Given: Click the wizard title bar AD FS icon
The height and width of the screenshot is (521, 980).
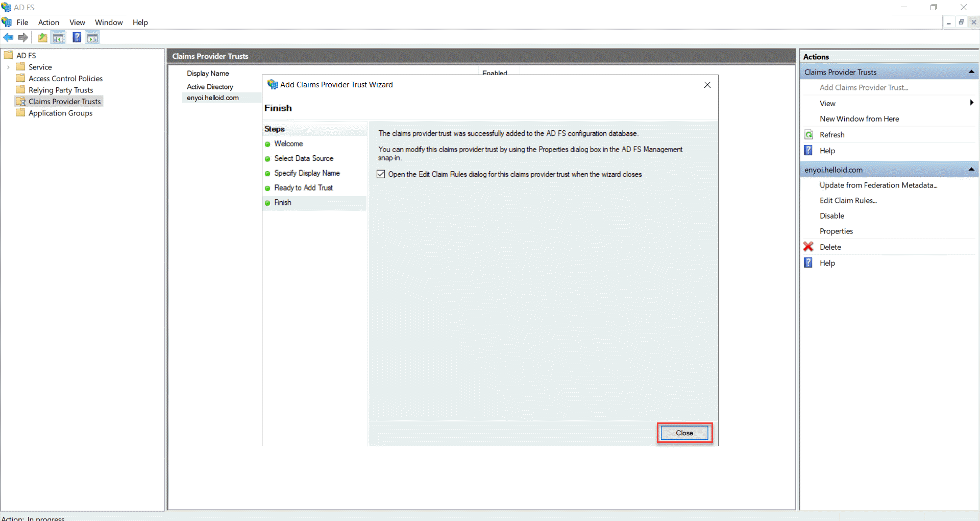Looking at the screenshot, I should click(272, 84).
